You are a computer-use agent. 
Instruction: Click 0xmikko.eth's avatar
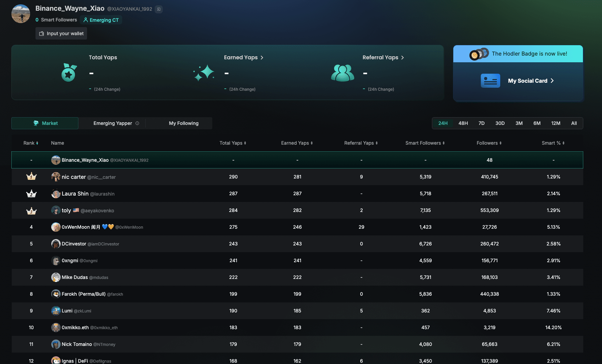point(56,327)
